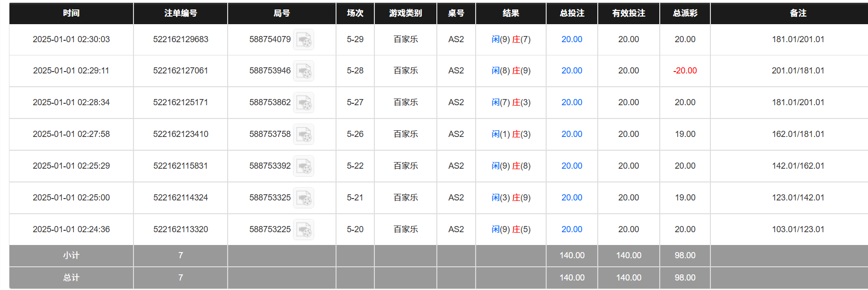Select remark 181.01/201.01 on first row
The height and width of the screenshot is (290, 868).
click(797, 39)
